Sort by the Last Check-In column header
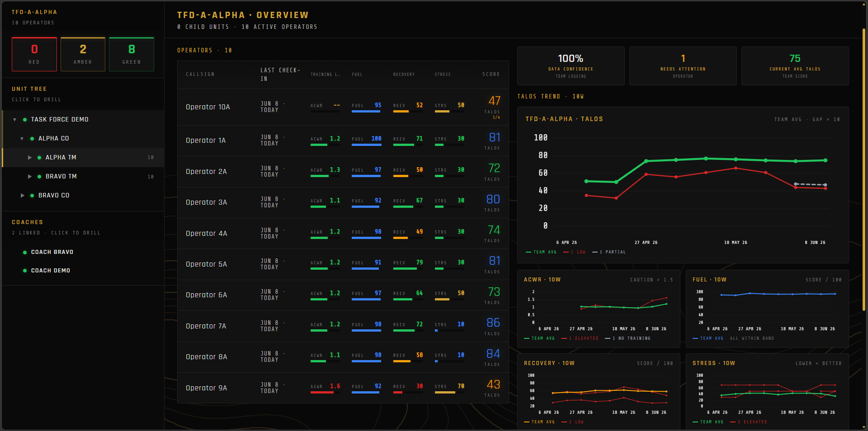868x431 pixels. [x=280, y=75]
